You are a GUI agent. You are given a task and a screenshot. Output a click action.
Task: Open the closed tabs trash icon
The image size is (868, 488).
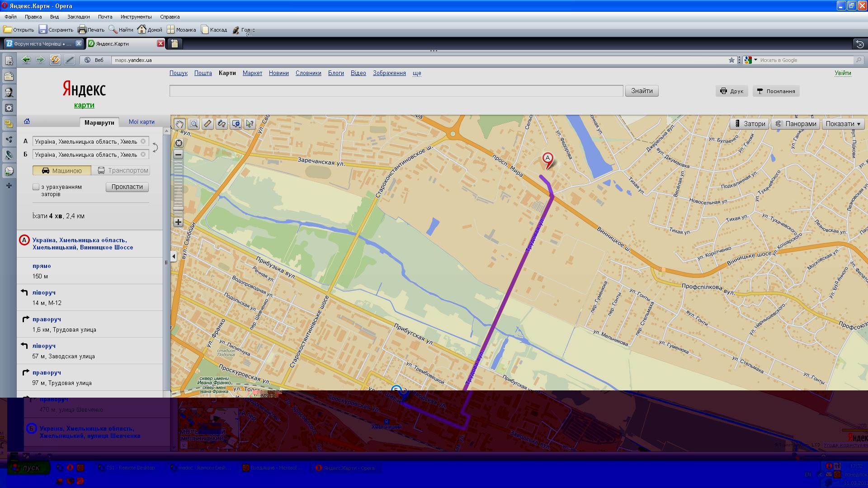tap(860, 44)
